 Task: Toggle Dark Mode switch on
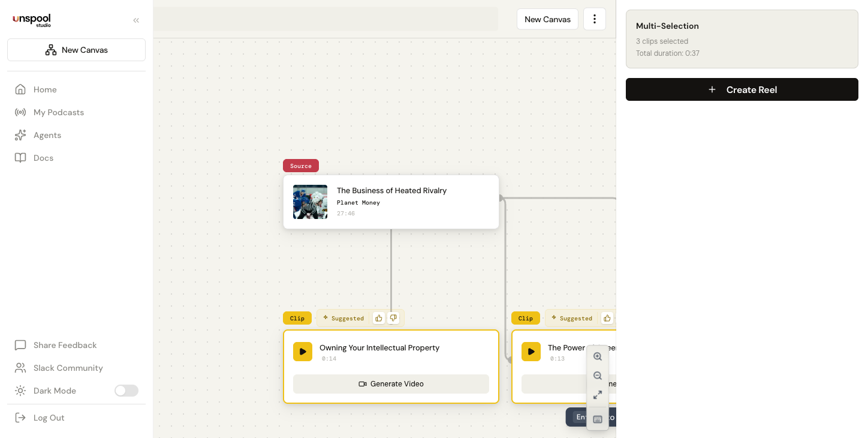(x=126, y=391)
